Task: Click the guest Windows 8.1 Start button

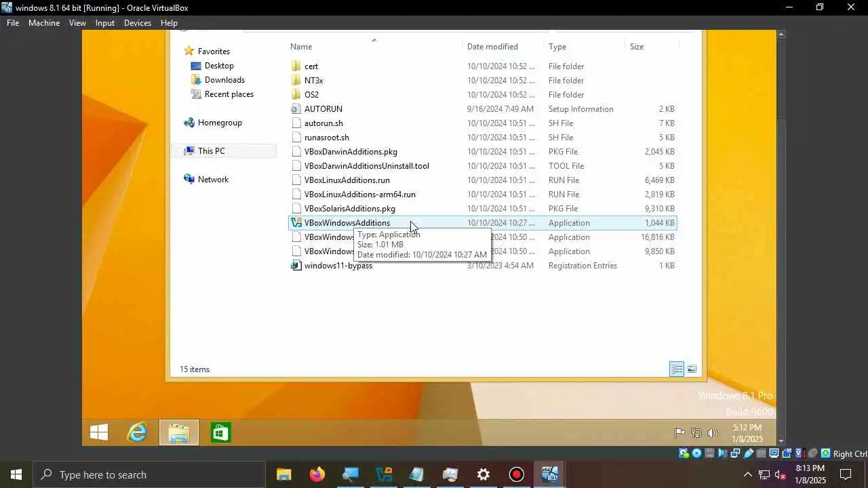Action: click(99, 432)
